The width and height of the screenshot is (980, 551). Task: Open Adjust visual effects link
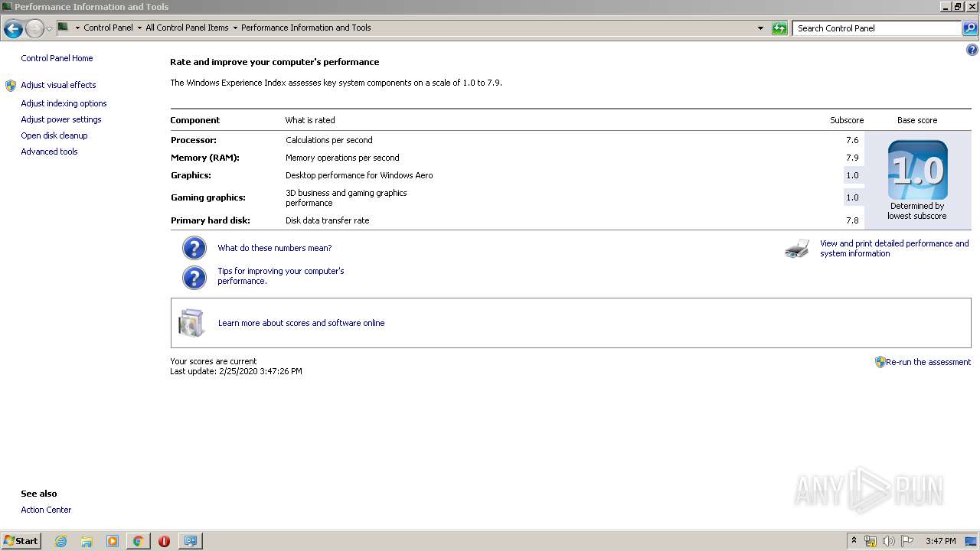pyautogui.click(x=58, y=85)
